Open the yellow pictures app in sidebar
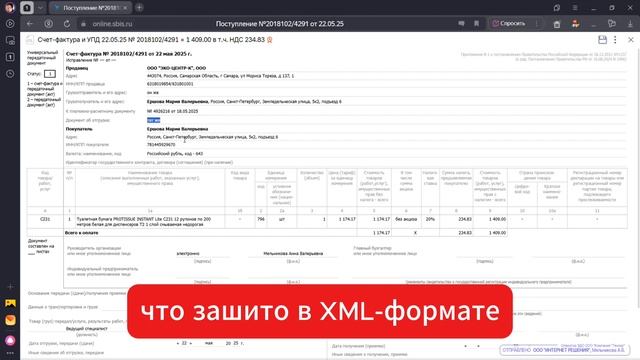 (10, 303)
